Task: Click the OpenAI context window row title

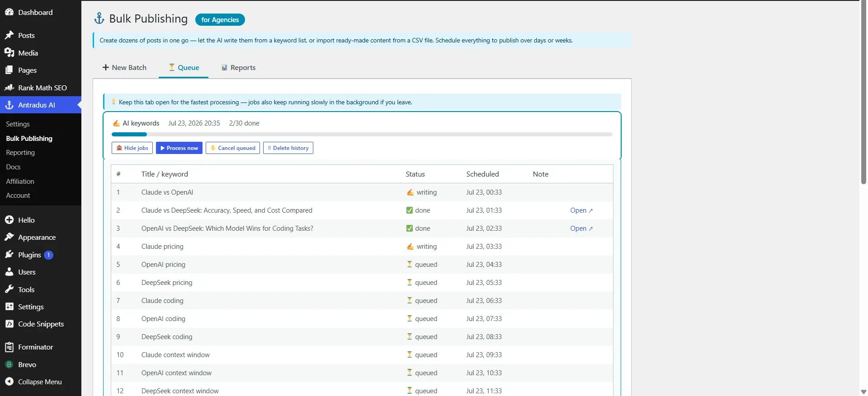Action: click(176, 373)
